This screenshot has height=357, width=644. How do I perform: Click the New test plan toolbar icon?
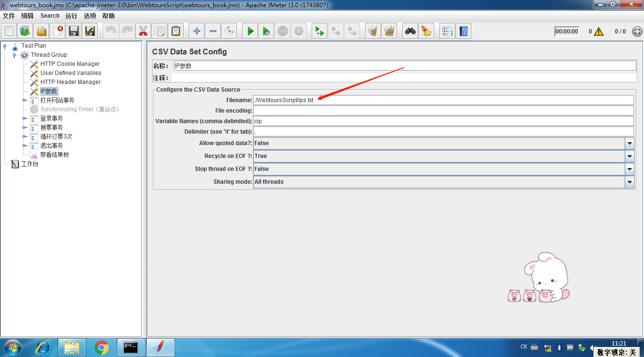[9, 31]
